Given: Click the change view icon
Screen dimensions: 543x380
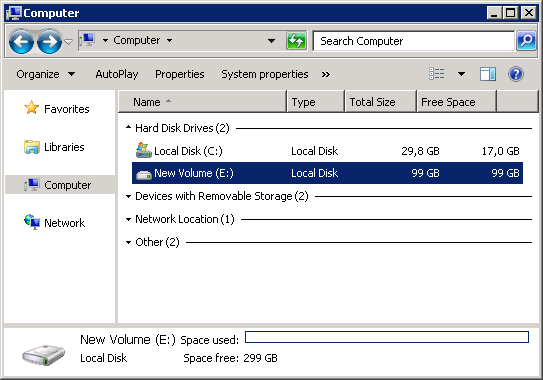Looking at the screenshot, I should pos(437,74).
